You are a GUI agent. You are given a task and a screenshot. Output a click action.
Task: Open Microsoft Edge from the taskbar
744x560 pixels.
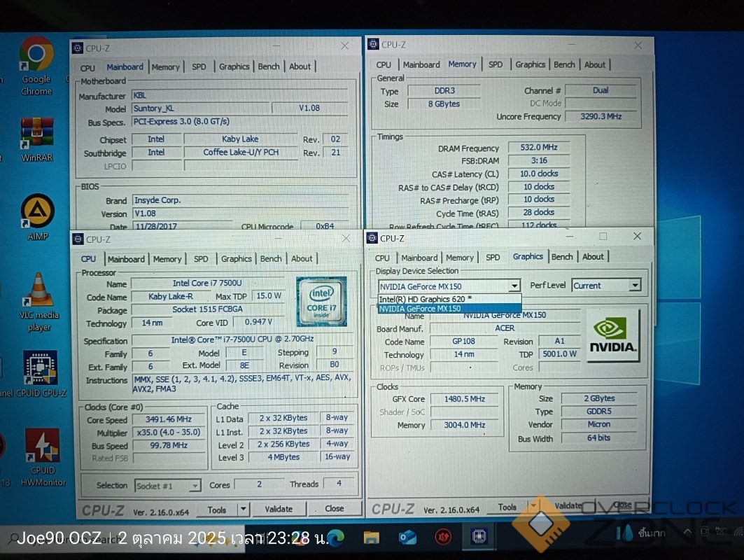tap(335, 537)
